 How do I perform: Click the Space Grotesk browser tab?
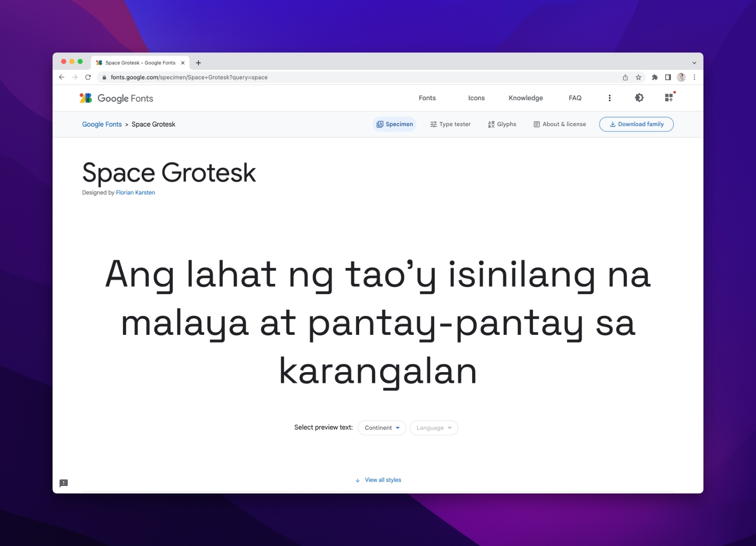pos(140,63)
